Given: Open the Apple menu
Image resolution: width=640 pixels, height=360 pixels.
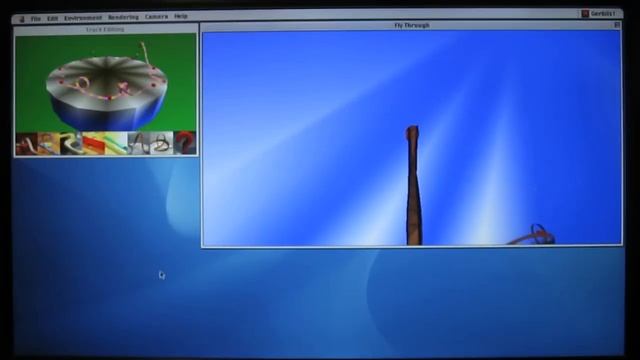Looking at the screenshot, I should click(x=22, y=19).
